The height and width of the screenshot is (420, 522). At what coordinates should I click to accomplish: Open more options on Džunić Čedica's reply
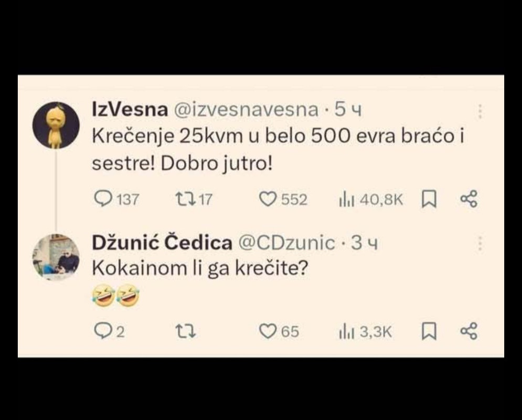pyautogui.click(x=480, y=244)
